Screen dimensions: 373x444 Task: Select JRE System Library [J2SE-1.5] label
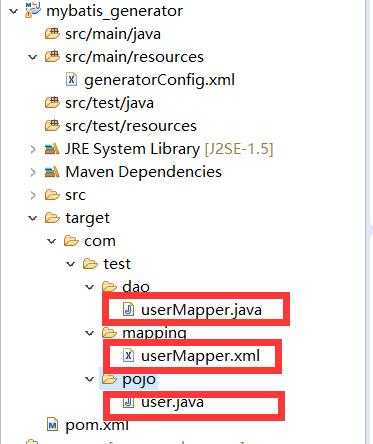[169, 149]
